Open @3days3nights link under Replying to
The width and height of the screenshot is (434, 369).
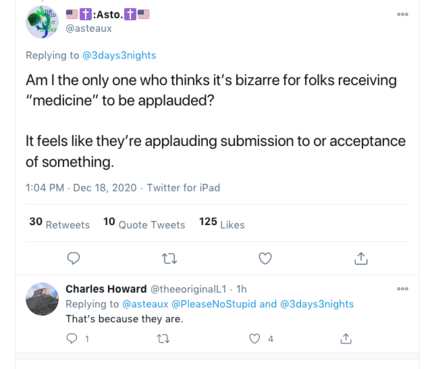(119, 55)
